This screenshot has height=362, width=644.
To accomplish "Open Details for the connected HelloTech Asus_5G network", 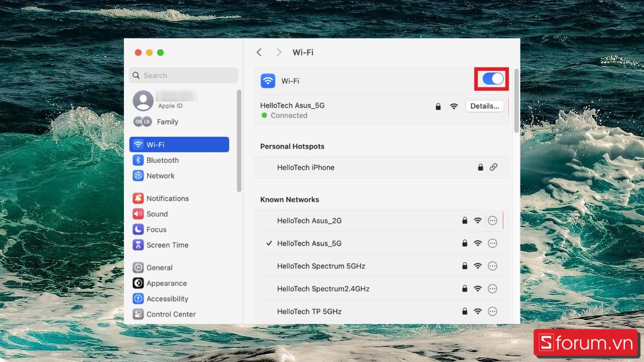I will (x=484, y=106).
